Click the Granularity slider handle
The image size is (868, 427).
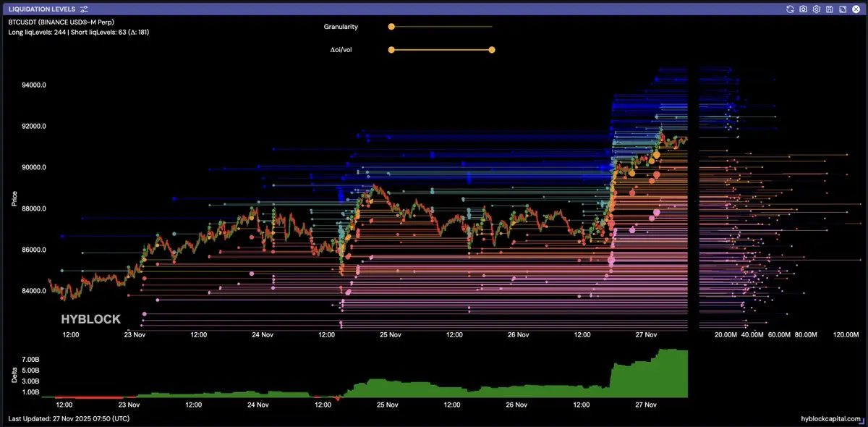[x=391, y=27]
